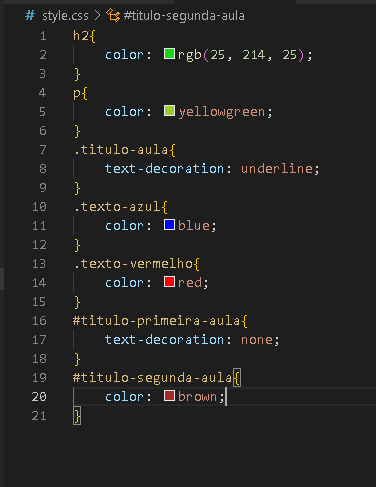
Task: Click line number 20 in gutter
Action: click(39, 397)
